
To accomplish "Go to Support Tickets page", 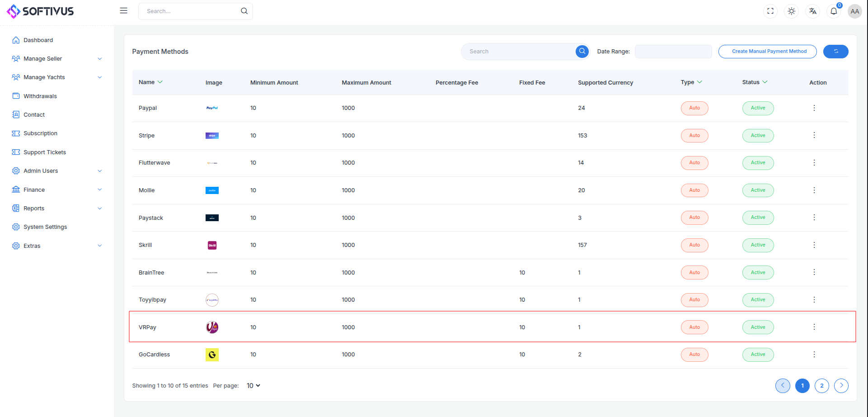I will pyautogui.click(x=45, y=152).
